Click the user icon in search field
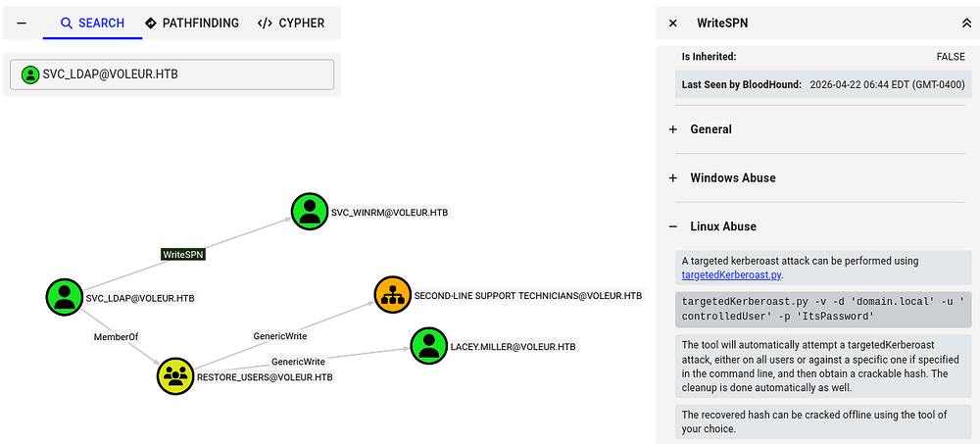The height and width of the screenshot is (444, 980). (30, 74)
